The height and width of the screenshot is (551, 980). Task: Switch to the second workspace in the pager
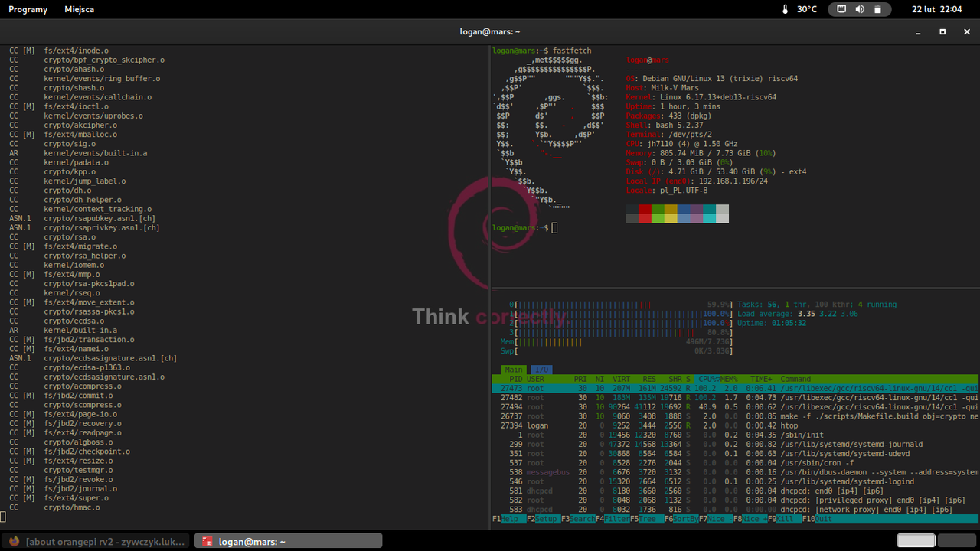tap(956, 541)
